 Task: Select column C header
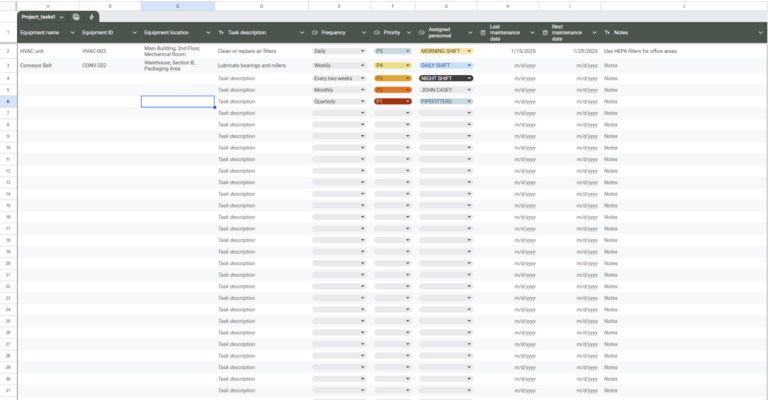178,6
